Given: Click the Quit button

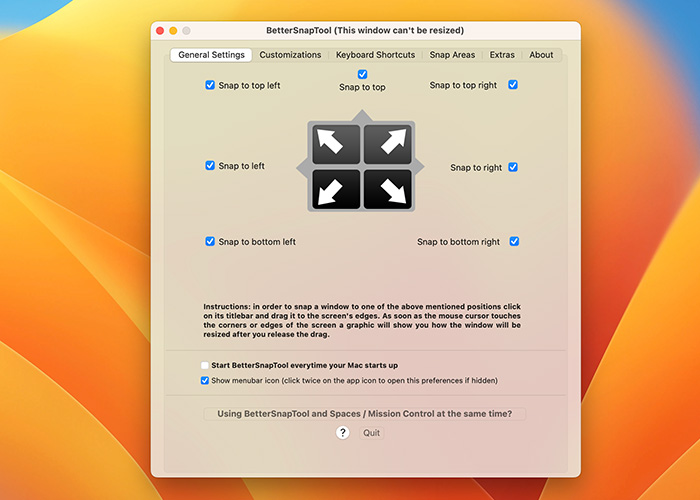Looking at the screenshot, I should (x=371, y=433).
